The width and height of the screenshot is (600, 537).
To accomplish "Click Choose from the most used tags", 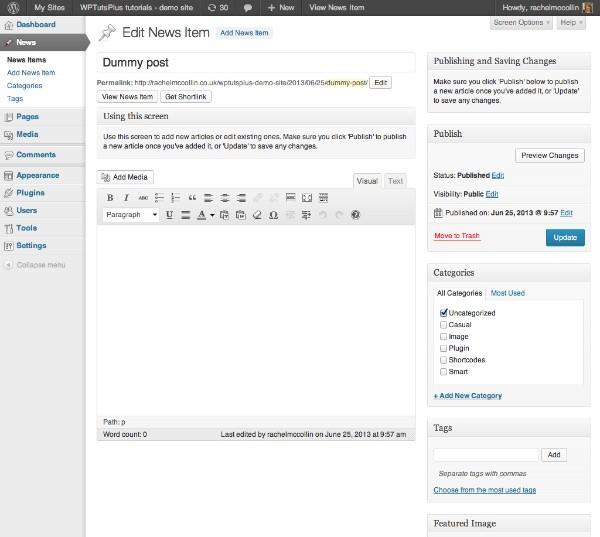I will point(484,490).
